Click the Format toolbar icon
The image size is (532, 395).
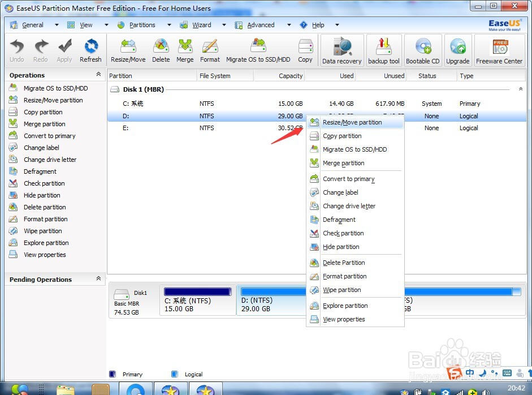[x=210, y=50]
